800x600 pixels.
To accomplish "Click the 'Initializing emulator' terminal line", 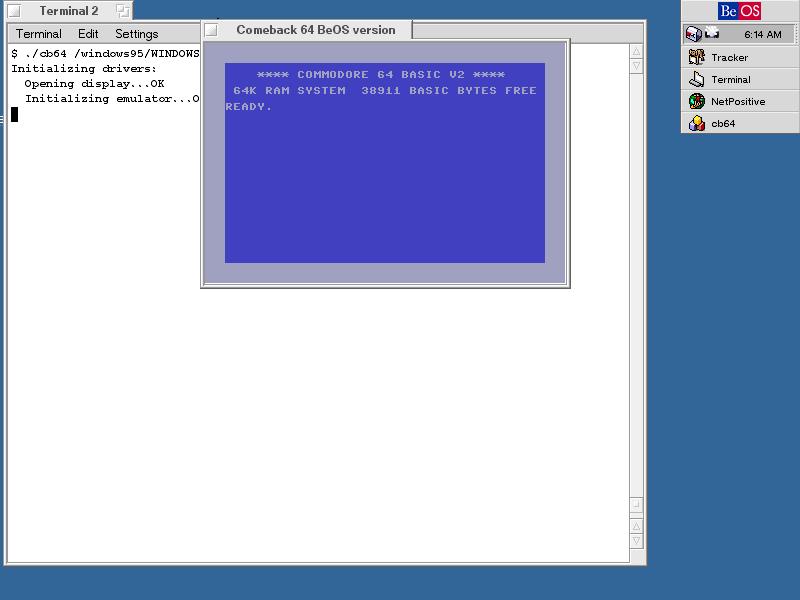I will coord(112,98).
